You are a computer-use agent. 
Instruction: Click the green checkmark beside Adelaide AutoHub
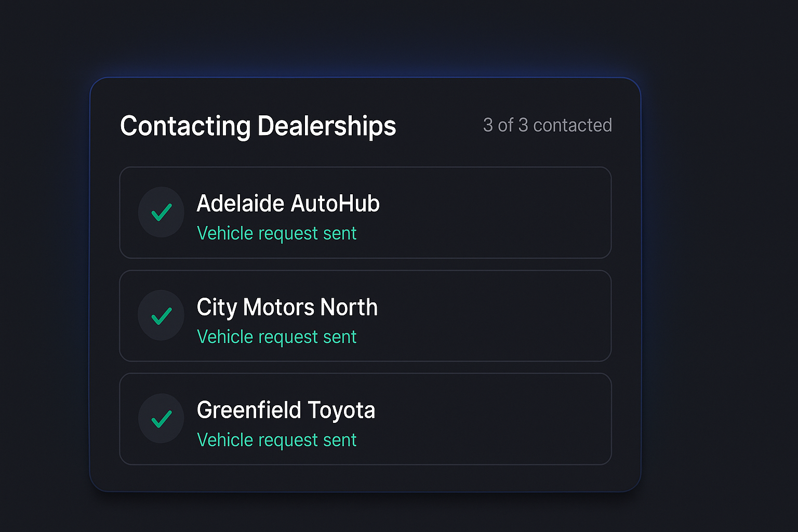pyautogui.click(x=161, y=212)
